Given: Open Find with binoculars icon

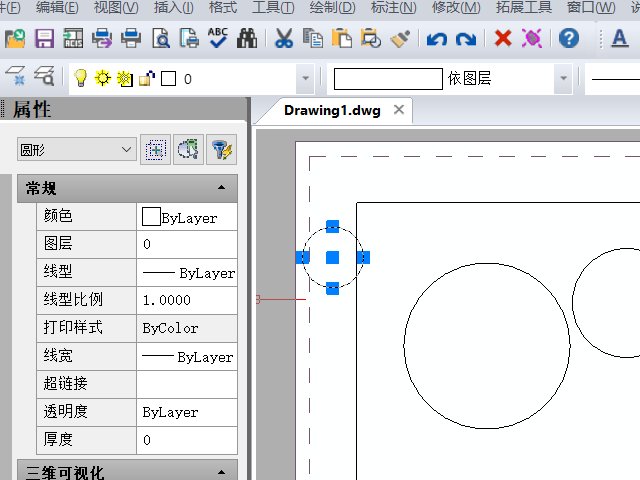Looking at the screenshot, I should [x=247, y=39].
